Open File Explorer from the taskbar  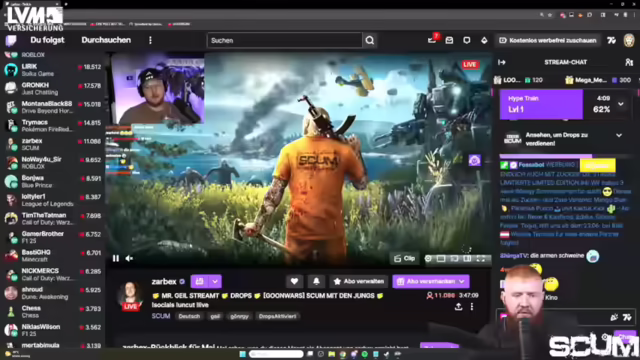click(331, 354)
